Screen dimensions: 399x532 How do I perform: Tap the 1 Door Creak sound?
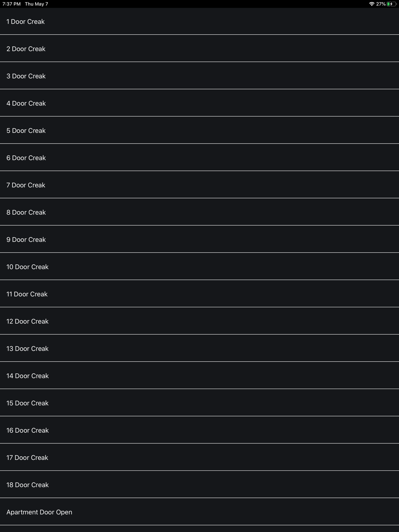click(26, 22)
